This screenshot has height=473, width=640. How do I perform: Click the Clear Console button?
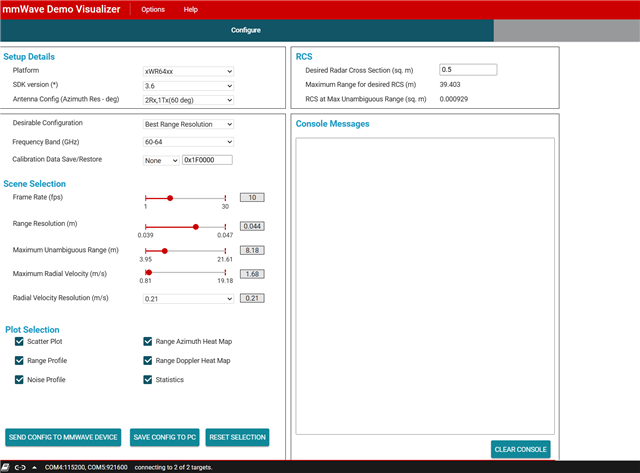point(520,449)
